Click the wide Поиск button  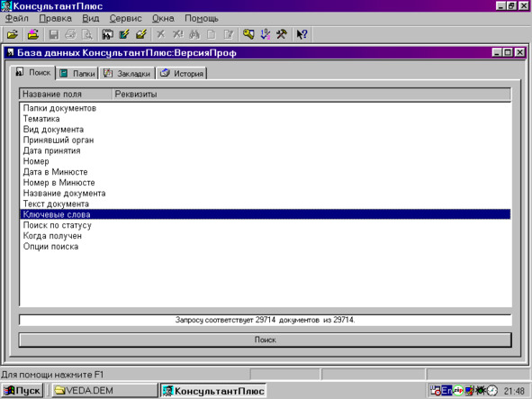265,340
